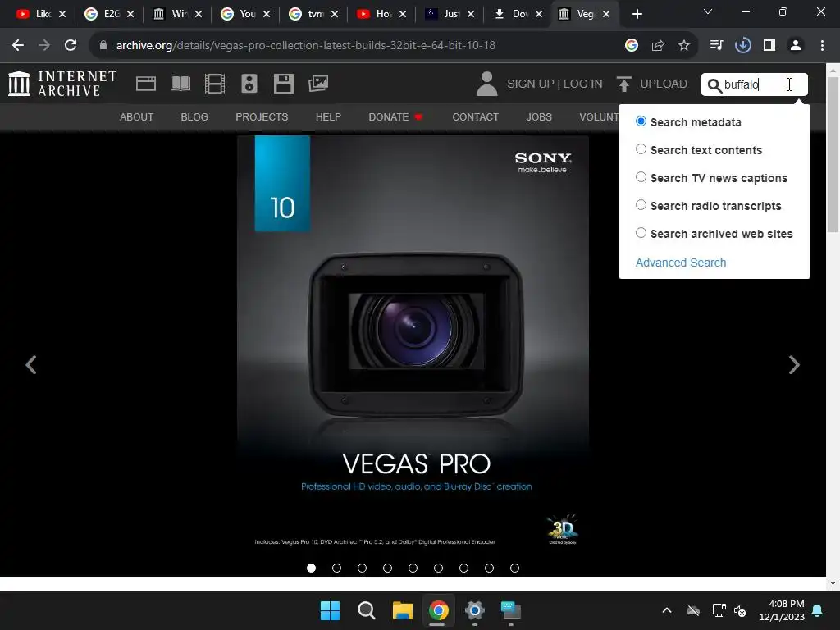
Task: Click the UPLOAD link
Action: click(x=663, y=84)
